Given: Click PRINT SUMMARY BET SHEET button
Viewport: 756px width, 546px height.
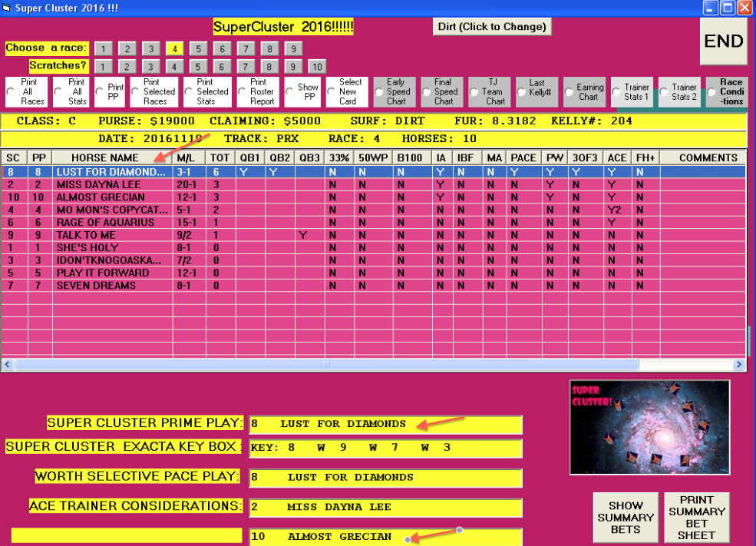Looking at the screenshot, I should click(x=697, y=518).
